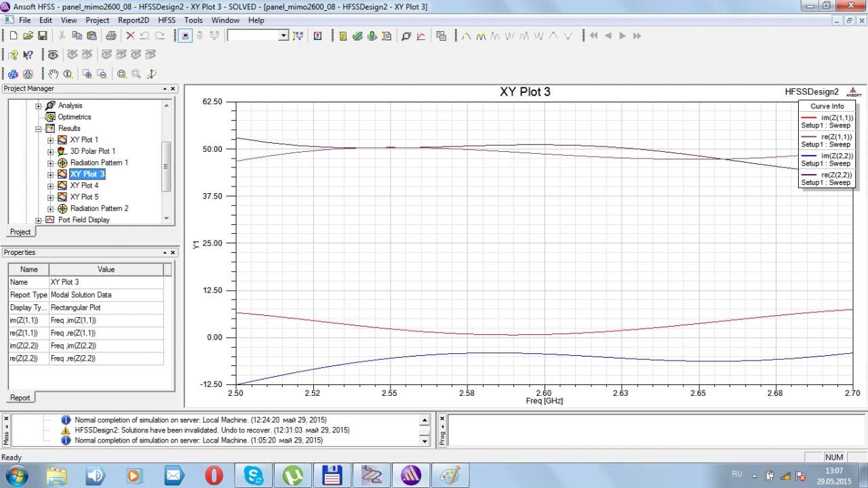Viewport: 868px width, 488px height.
Task: Expand the Analysis tree node
Action: tap(39, 106)
